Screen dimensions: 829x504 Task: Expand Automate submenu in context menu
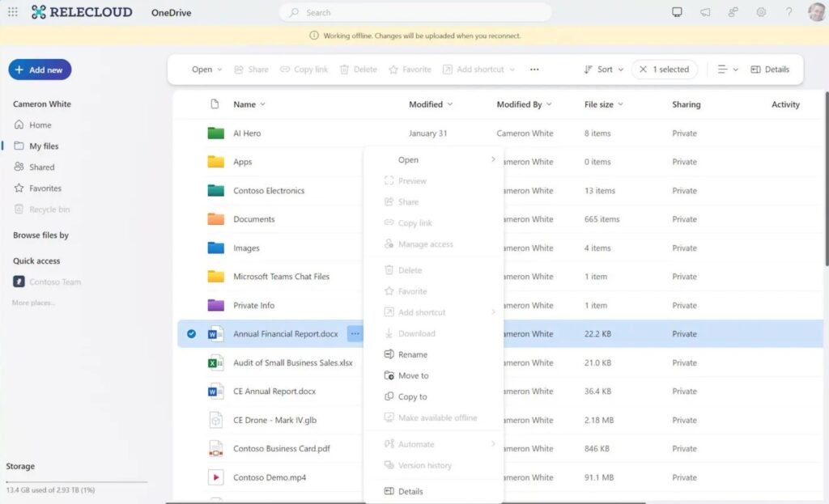click(x=434, y=444)
